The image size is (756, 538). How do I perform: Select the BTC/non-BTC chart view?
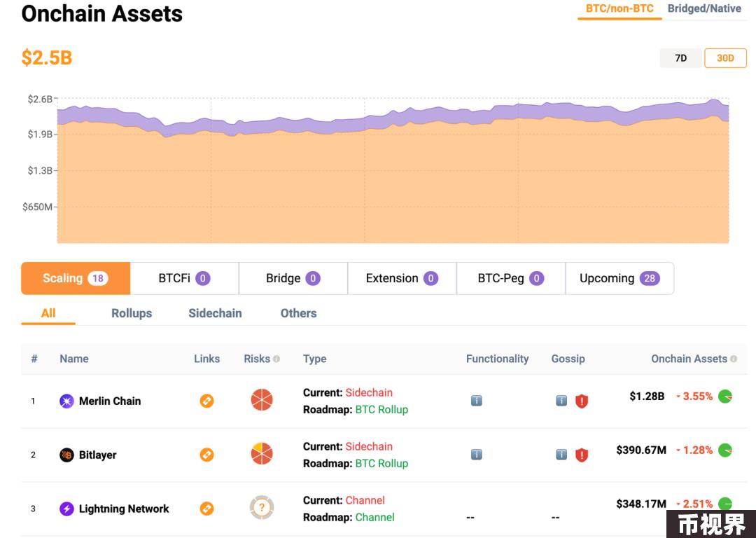coord(619,8)
